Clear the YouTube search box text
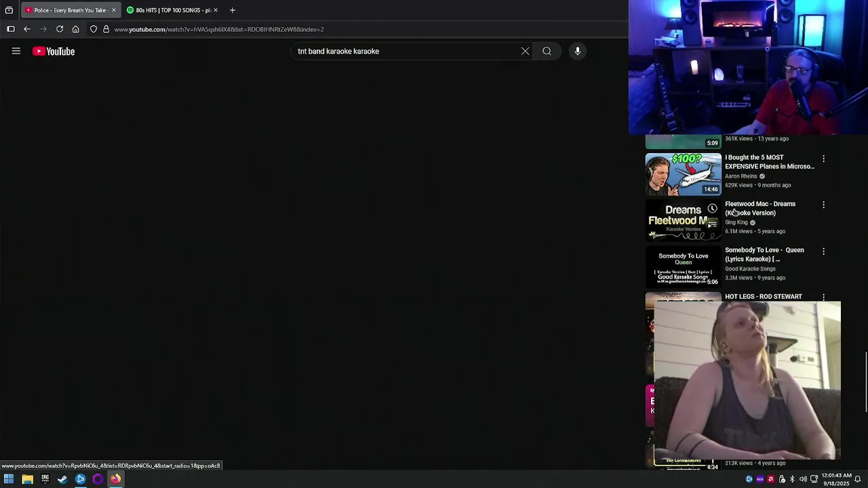The image size is (868, 488). [x=525, y=51]
